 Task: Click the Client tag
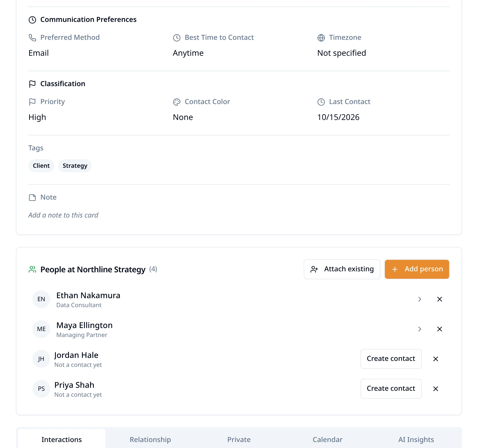point(41,166)
